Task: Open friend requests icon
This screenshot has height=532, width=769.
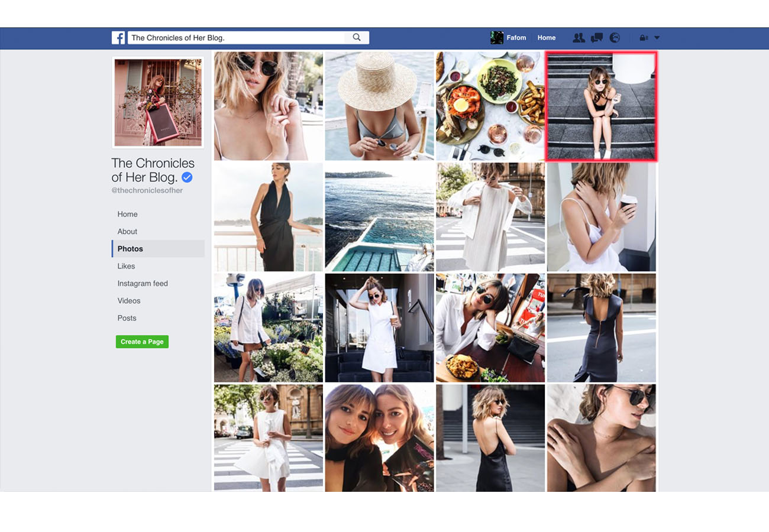Action: click(579, 38)
